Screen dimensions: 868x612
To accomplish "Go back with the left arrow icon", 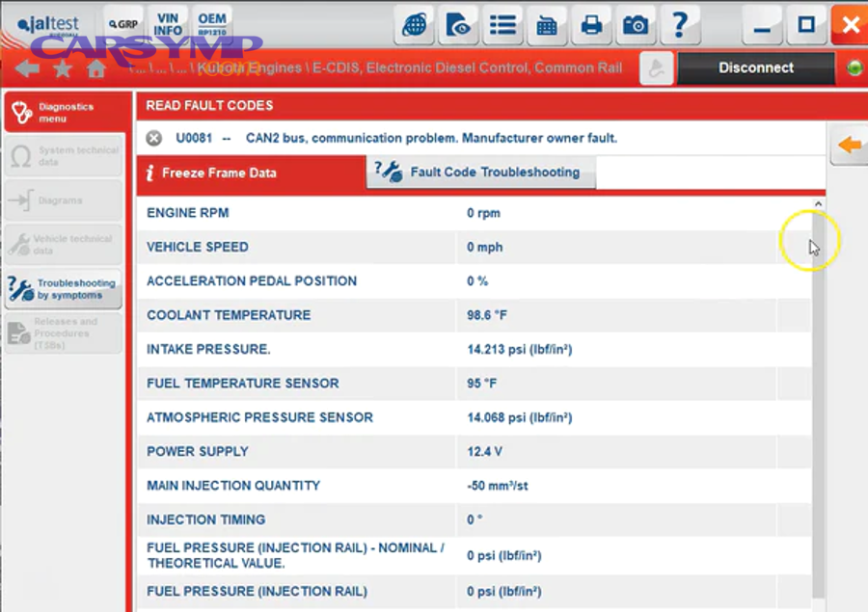I will (x=27, y=68).
